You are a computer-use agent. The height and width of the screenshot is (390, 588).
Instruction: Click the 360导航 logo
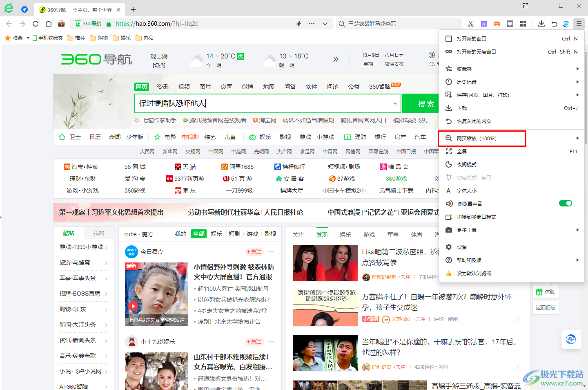96,59
